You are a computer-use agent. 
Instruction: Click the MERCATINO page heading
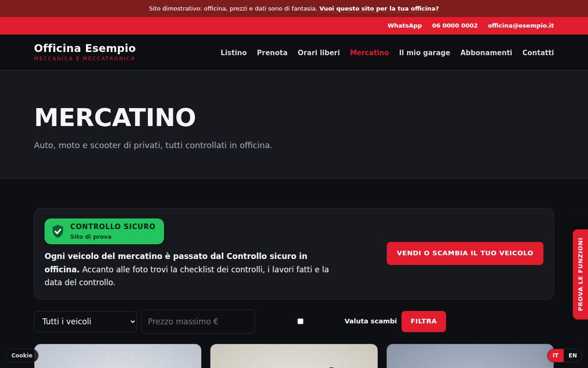pos(115,117)
